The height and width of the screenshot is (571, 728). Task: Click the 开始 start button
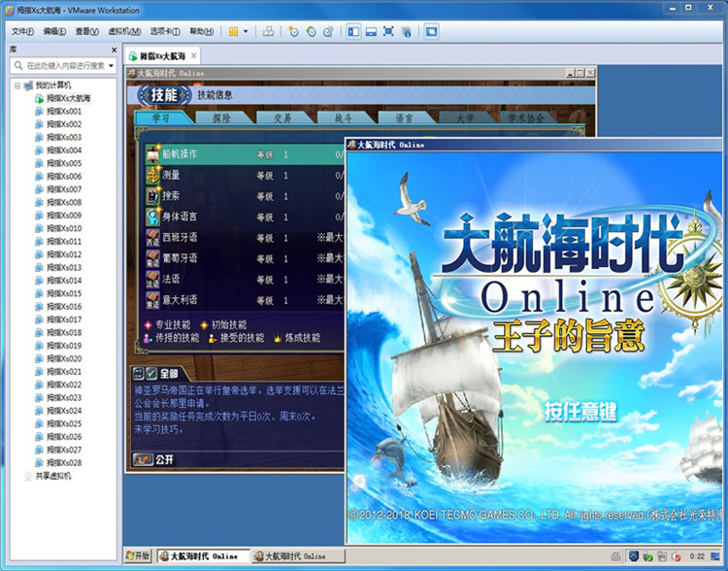[139, 555]
